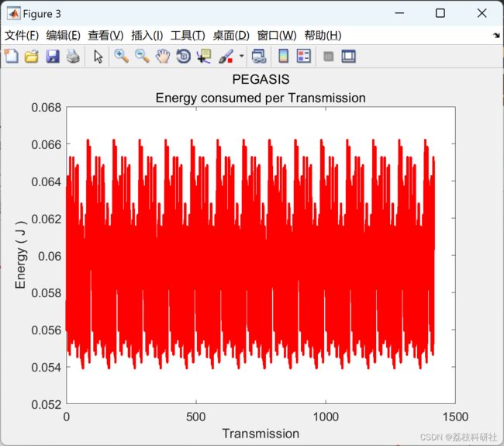The width and height of the screenshot is (504, 446).
Task: Maximize the Figure 3 window
Action: [x=440, y=13]
